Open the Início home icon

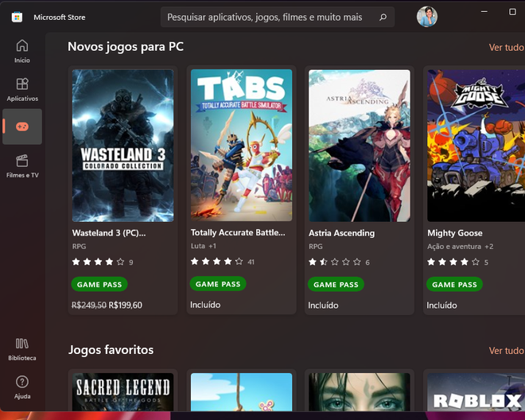tap(22, 46)
